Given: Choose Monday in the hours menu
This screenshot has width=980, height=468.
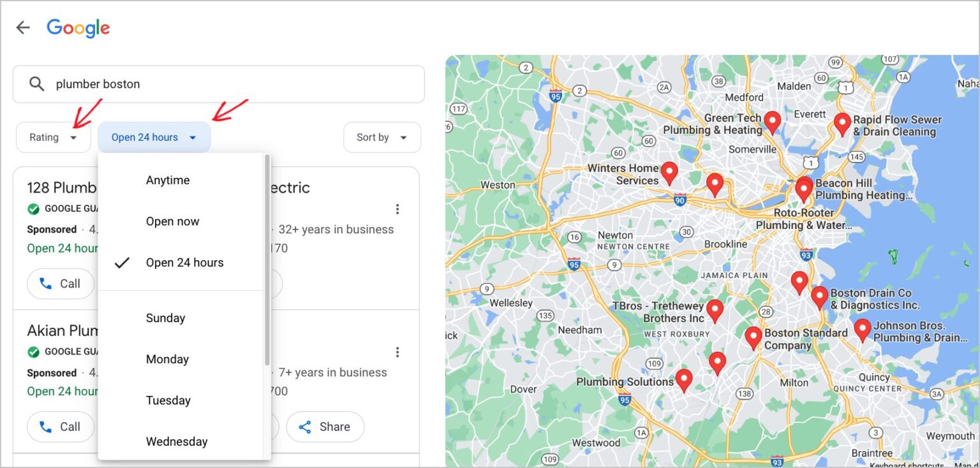Looking at the screenshot, I should [167, 359].
